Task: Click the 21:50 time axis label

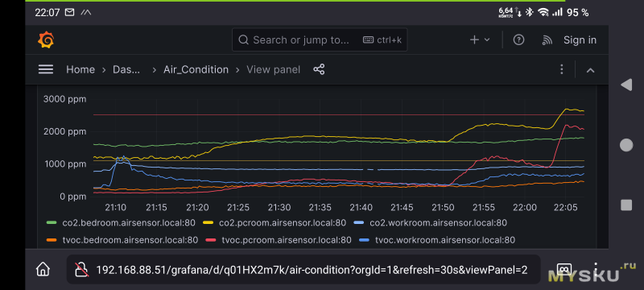Action: click(443, 208)
